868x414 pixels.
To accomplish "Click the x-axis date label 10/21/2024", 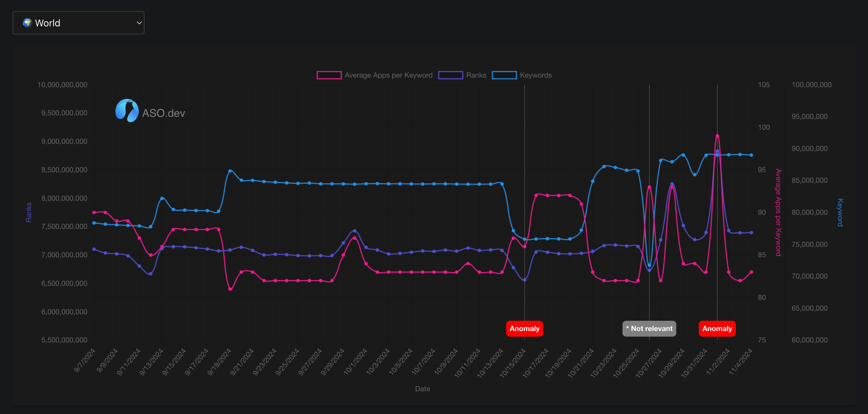I will (581, 363).
